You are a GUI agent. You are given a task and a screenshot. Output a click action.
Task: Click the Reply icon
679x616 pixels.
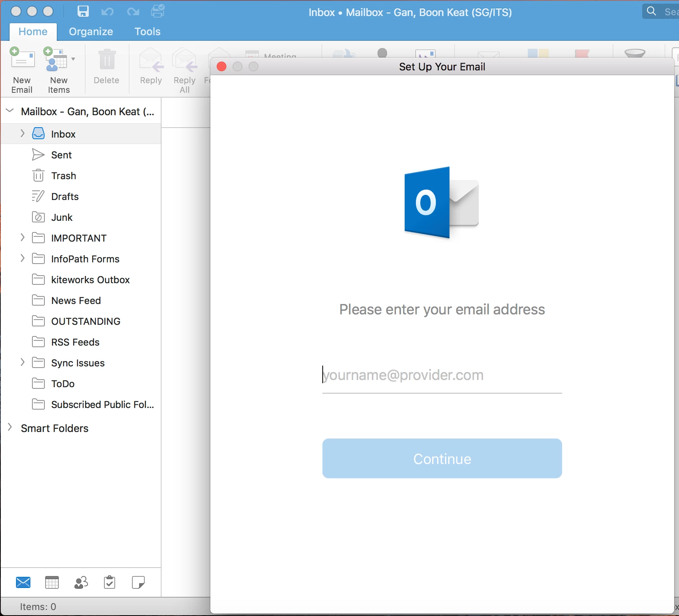[x=151, y=60]
